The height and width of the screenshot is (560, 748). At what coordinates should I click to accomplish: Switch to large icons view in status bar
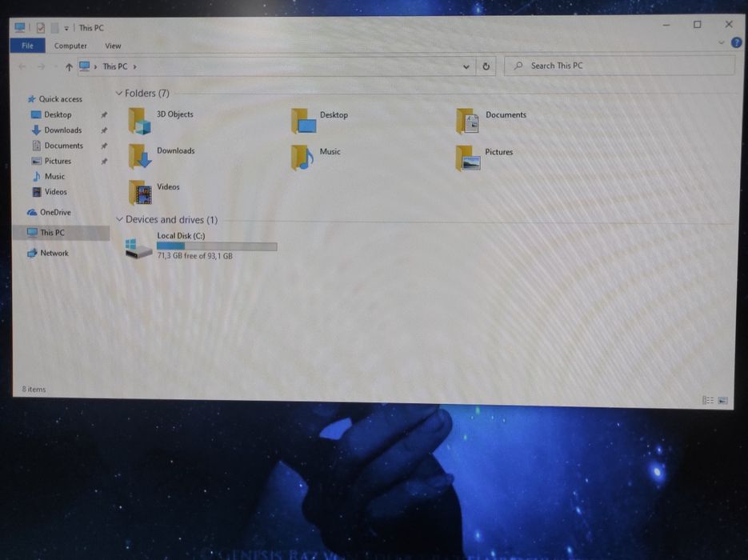tap(723, 400)
